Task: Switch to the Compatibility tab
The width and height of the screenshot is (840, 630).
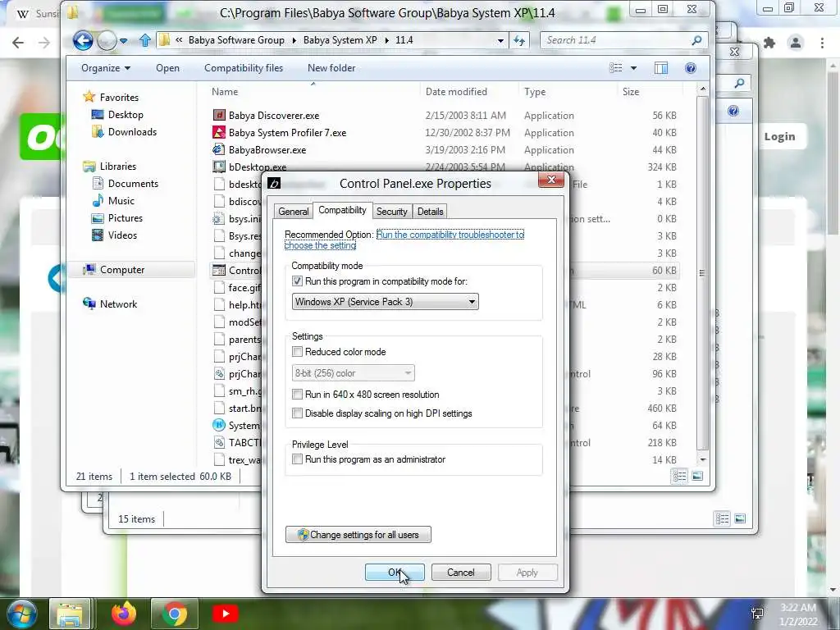Action: click(342, 210)
